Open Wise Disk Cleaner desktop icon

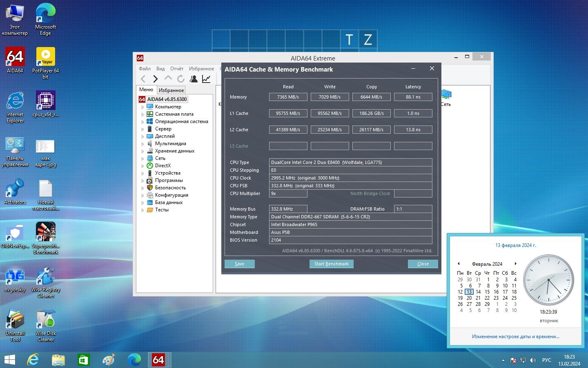click(45, 326)
